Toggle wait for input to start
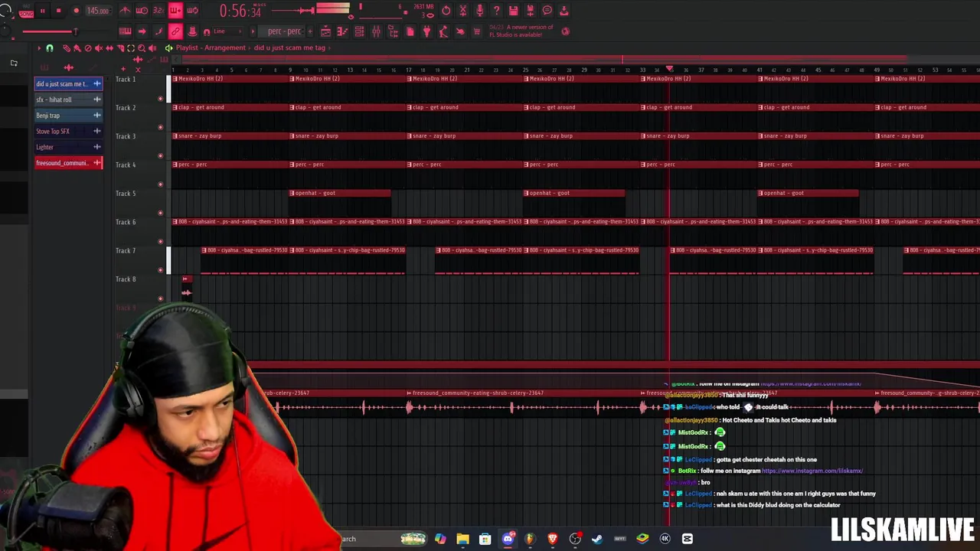The height and width of the screenshot is (551, 980). (x=142, y=11)
